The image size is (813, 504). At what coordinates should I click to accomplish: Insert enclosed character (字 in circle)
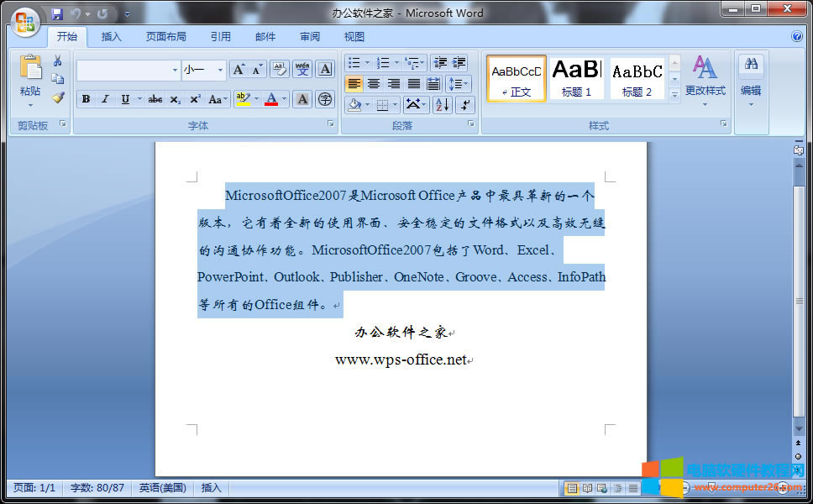[325, 99]
